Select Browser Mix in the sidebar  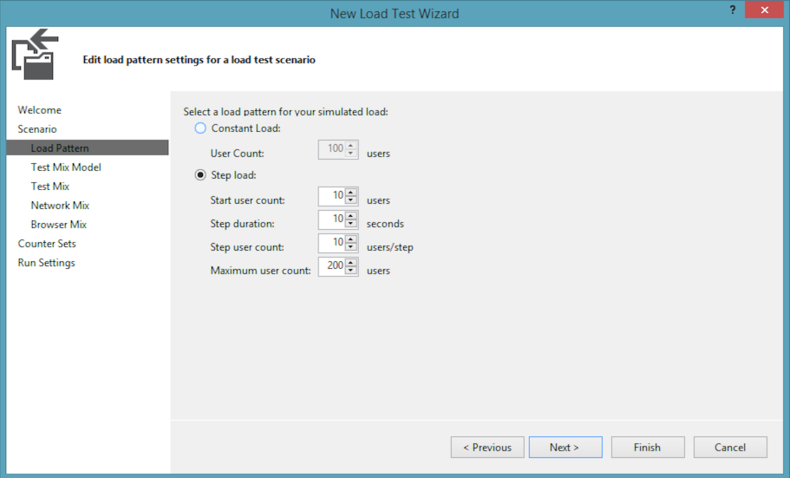click(58, 225)
